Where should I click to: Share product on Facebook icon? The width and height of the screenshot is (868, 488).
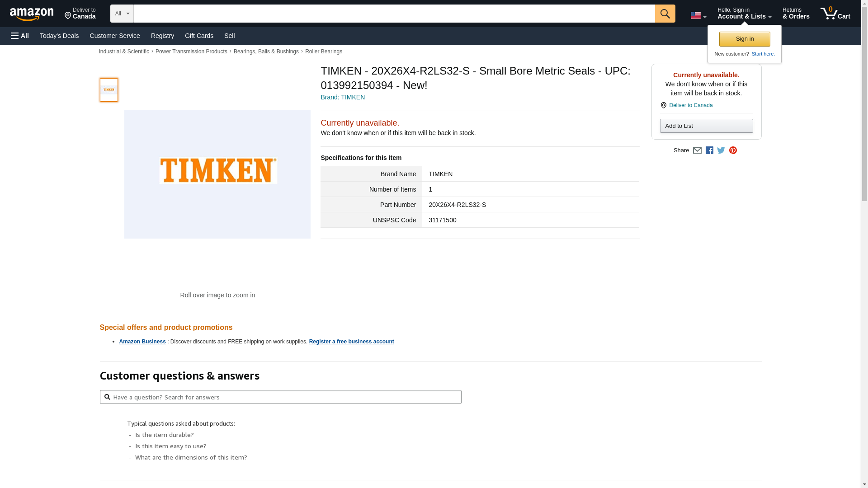(709, 150)
